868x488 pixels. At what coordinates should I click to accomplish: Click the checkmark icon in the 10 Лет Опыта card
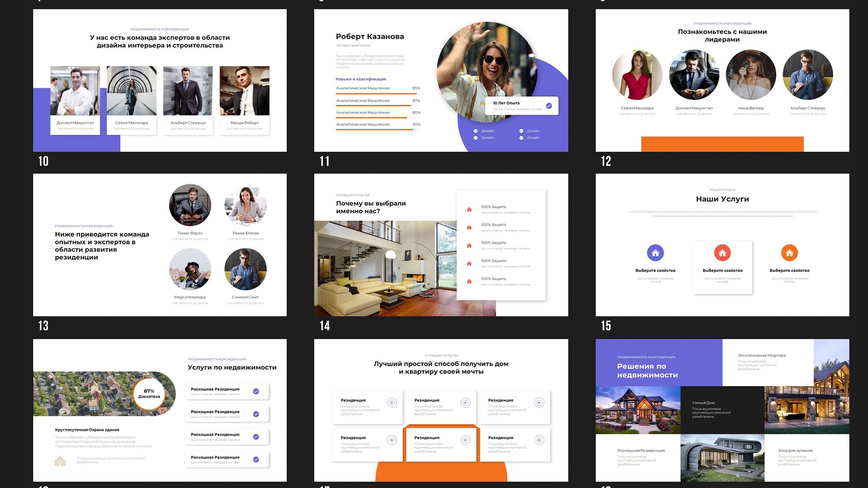point(549,106)
